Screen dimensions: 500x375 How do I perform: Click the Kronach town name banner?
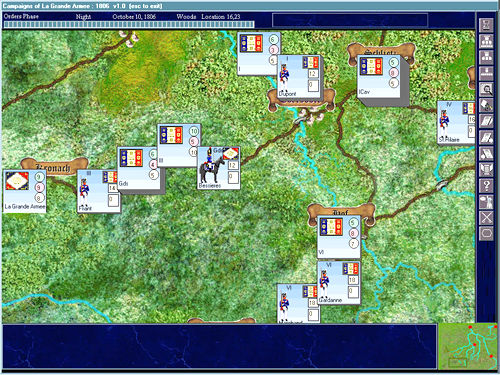click(x=54, y=167)
